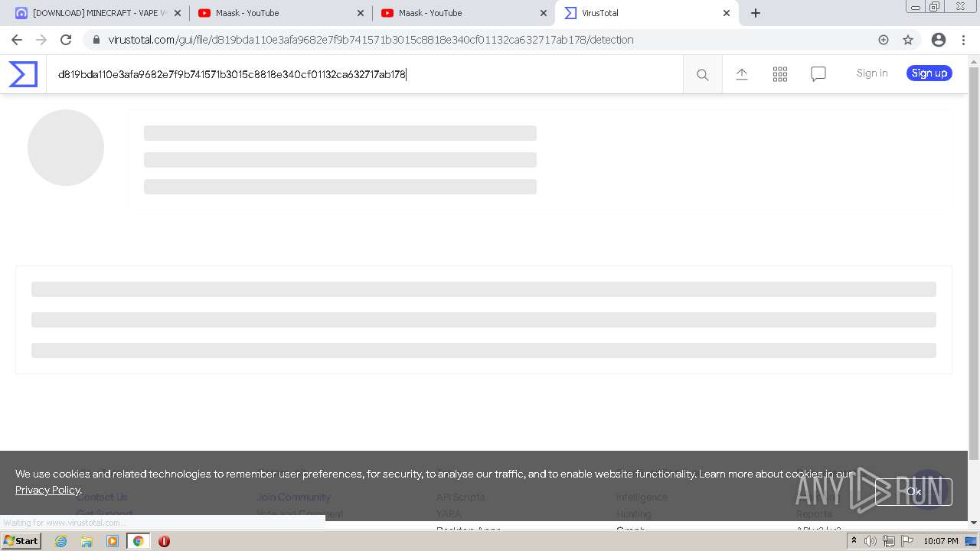Image resolution: width=980 pixels, height=551 pixels.
Task: Click the VirusTotal logo icon
Action: (23, 74)
